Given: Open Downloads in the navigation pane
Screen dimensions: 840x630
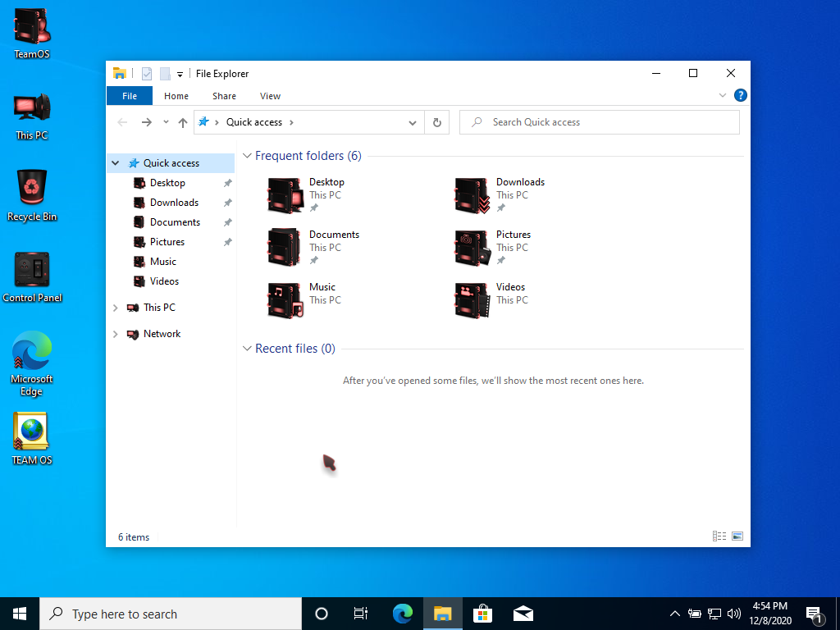Looking at the screenshot, I should coord(174,203).
